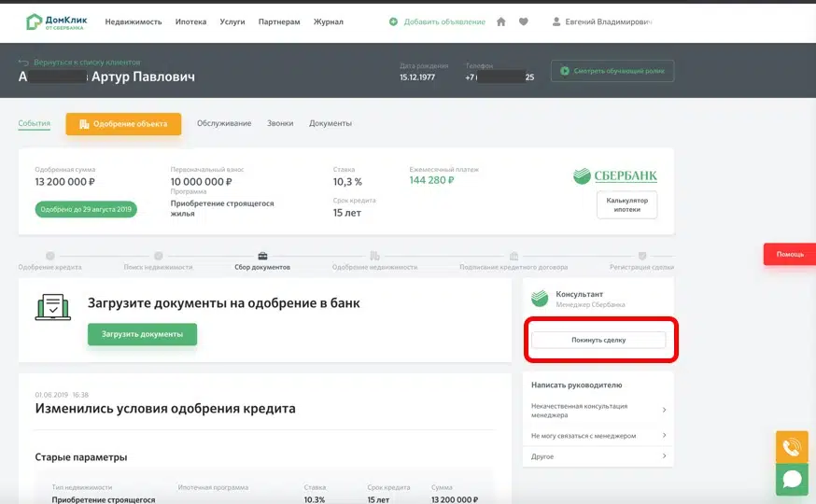
Task: Click Изменились условия одобрения кредита heading
Action: tap(165, 409)
